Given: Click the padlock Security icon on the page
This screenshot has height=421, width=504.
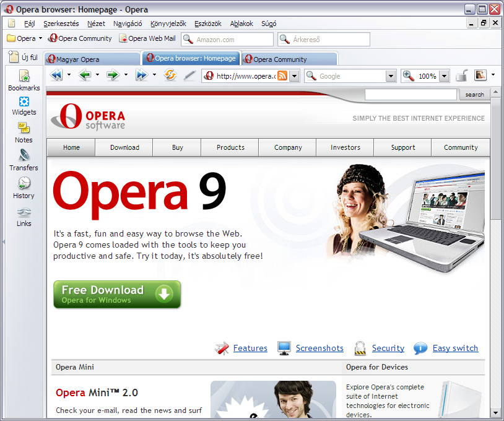Looking at the screenshot, I should click(360, 348).
